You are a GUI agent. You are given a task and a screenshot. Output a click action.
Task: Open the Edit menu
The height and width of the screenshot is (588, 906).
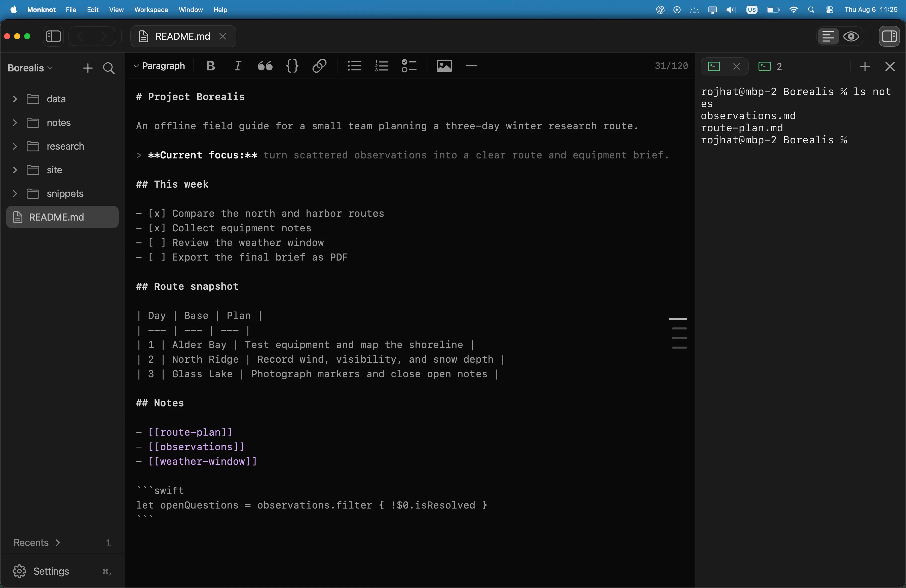pyautogui.click(x=93, y=10)
